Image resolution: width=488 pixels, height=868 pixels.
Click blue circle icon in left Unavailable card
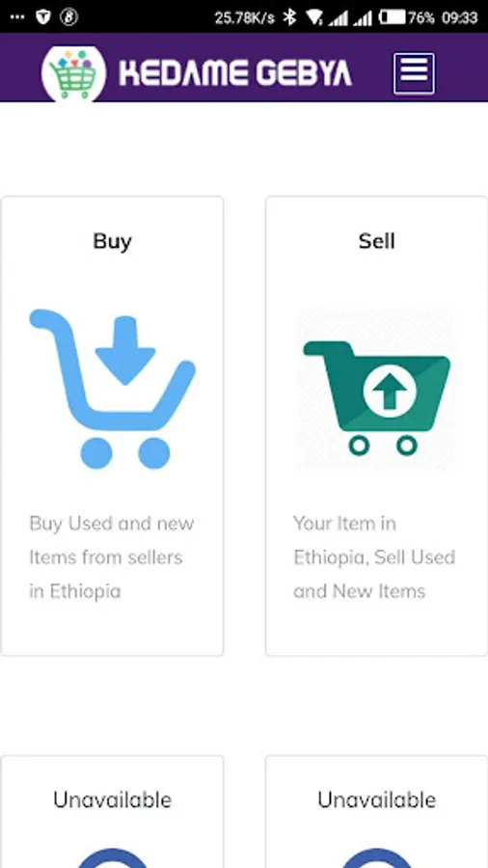click(112, 857)
